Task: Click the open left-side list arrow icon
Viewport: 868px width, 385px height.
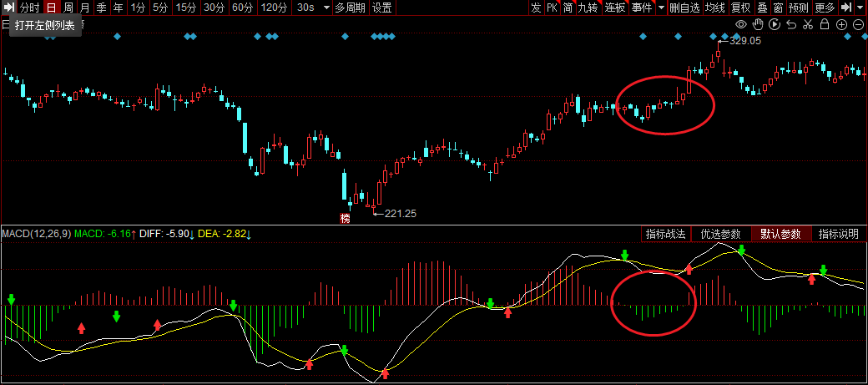Action: click(x=8, y=8)
